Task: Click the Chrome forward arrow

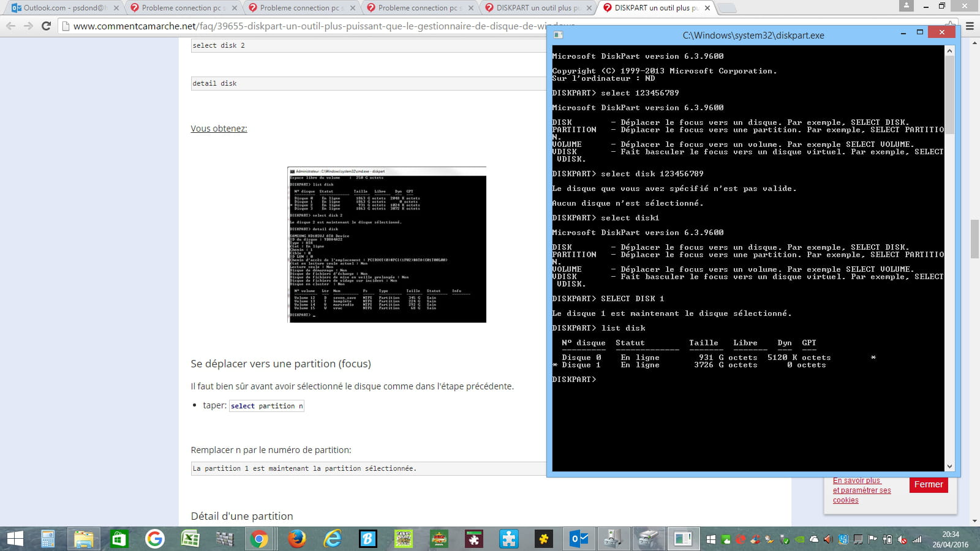Action: (x=28, y=26)
